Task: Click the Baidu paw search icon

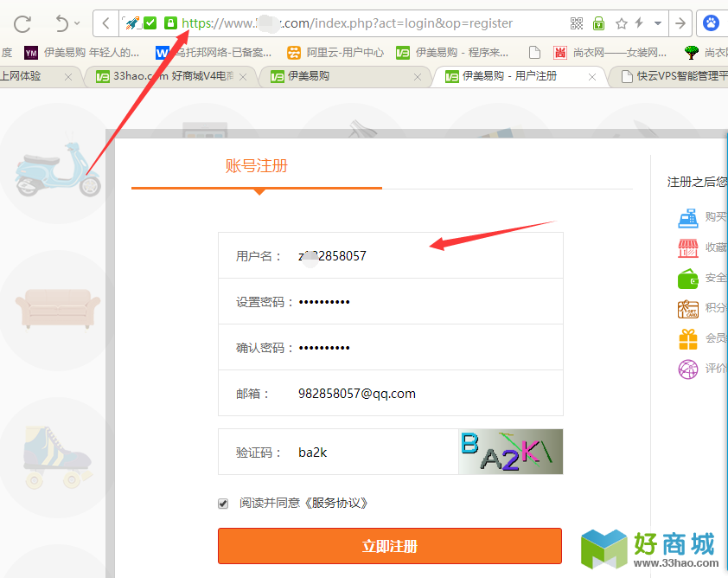Action: [x=711, y=22]
